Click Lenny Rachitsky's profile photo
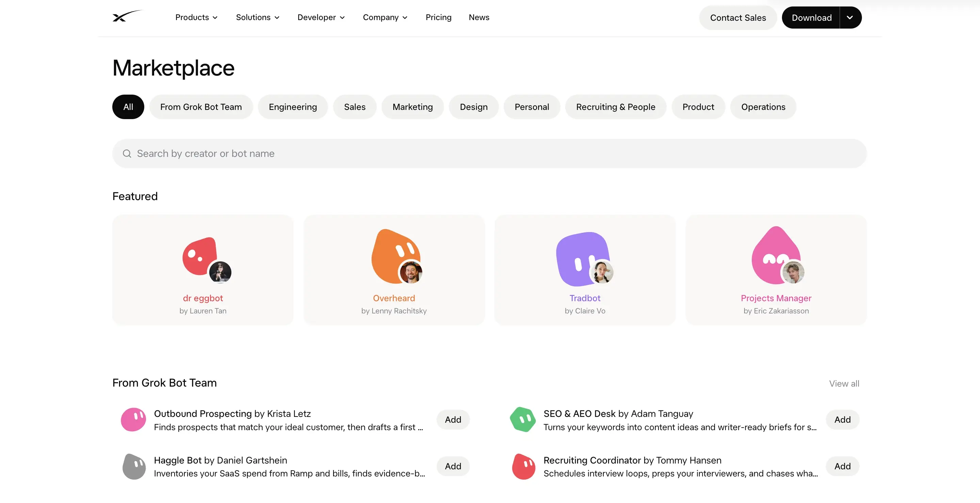Viewport: 980px width, 503px height. (411, 272)
